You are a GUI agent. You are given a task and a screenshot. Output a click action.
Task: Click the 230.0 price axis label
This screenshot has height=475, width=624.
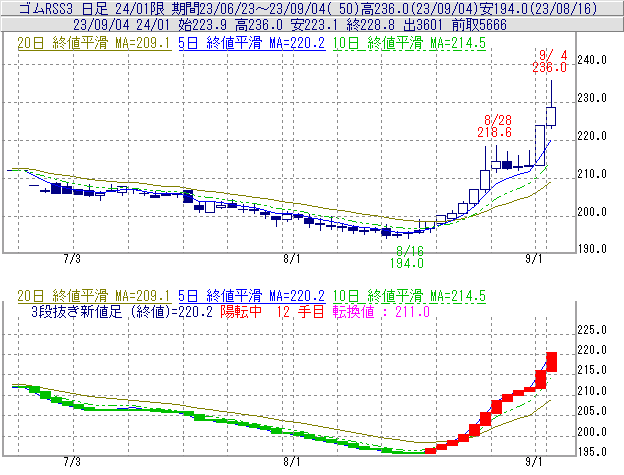tap(592, 98)
